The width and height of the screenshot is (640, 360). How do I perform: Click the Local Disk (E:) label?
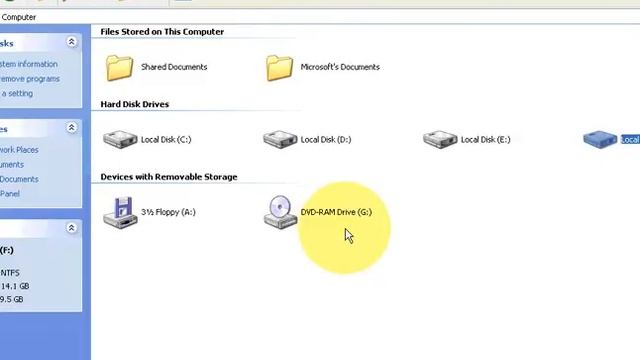pos(485,140)
